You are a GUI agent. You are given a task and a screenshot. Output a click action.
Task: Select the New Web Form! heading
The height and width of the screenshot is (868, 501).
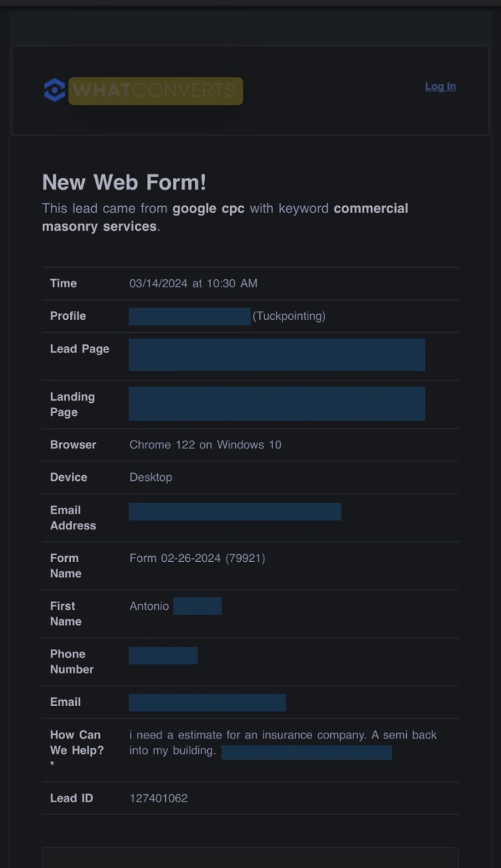click(x=124, y=182)
